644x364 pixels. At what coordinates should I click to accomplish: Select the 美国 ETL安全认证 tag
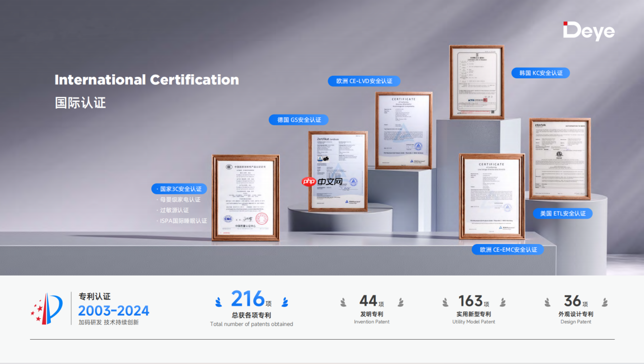pyautogui.click(x=562, y=214)
